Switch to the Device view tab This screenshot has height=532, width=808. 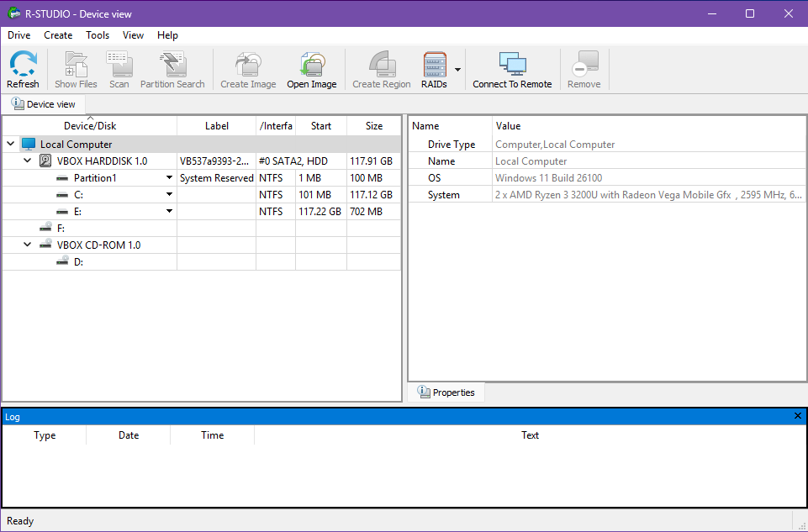pos(43,104)
